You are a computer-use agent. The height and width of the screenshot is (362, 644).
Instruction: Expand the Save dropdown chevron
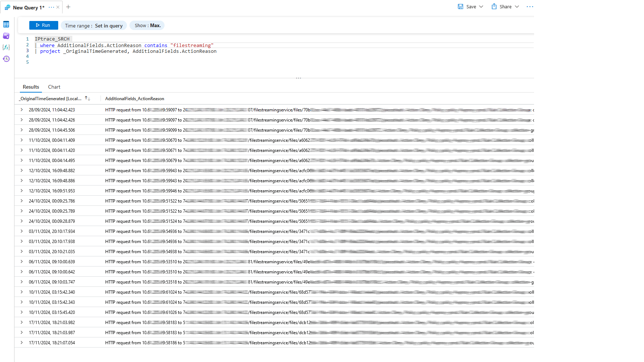481,7
